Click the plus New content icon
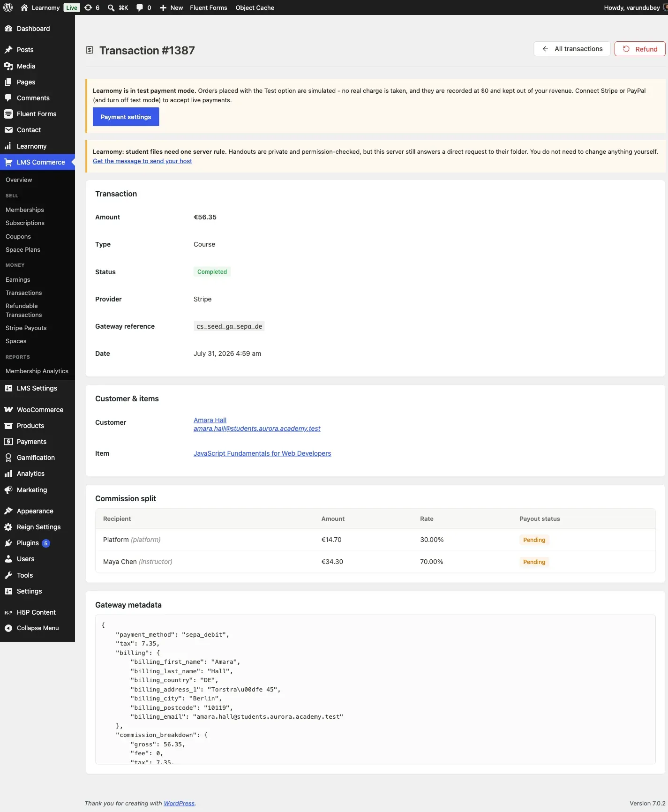The width and height of the screenshot is (668, 812). point(163,8)
